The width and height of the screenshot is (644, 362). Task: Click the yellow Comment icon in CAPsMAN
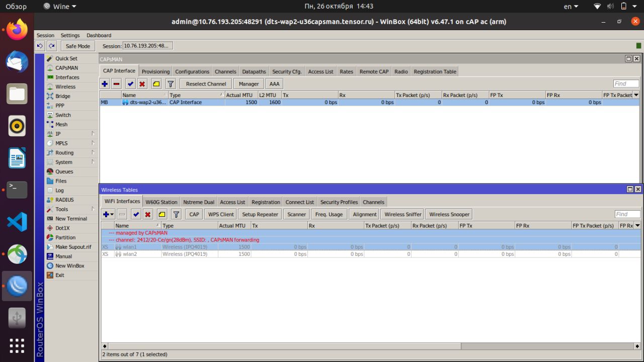(x=156, y=84)
